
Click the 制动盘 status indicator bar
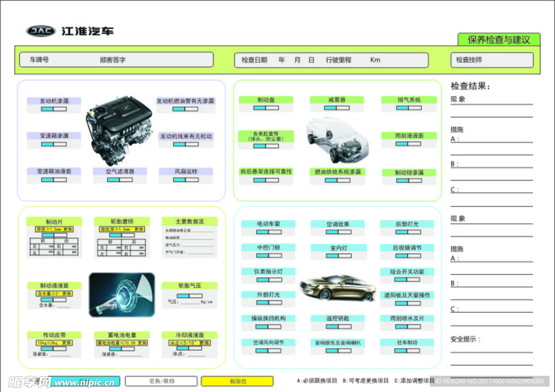point(266,108)
